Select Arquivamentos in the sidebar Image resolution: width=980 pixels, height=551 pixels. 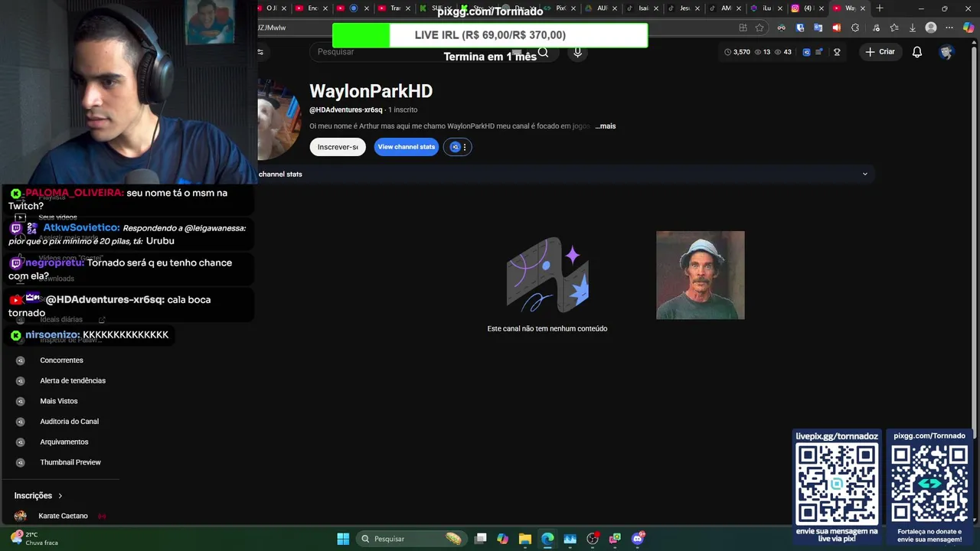coord(64,442)
